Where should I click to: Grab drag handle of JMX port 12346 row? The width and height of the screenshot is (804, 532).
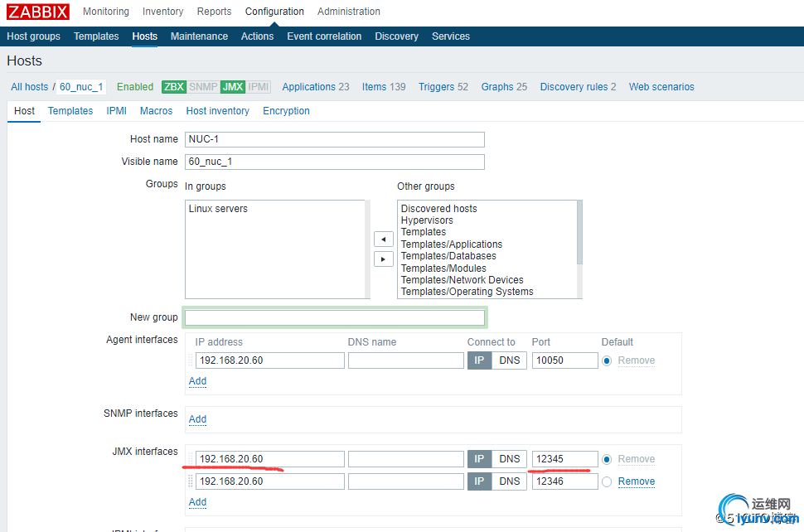(191, 481)
